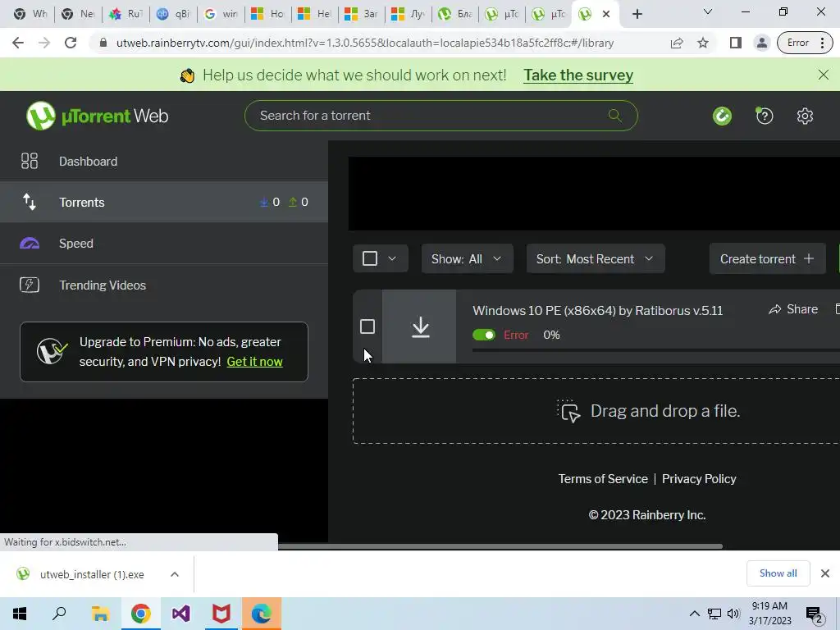Image resolution: width=840 pixels, height=630 pixels.
Task: Click the Take the survey link
Action: pos(578,75)
